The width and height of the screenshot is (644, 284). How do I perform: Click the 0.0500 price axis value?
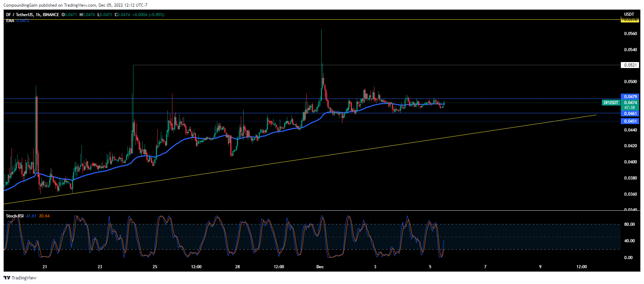tap(630, 82)
